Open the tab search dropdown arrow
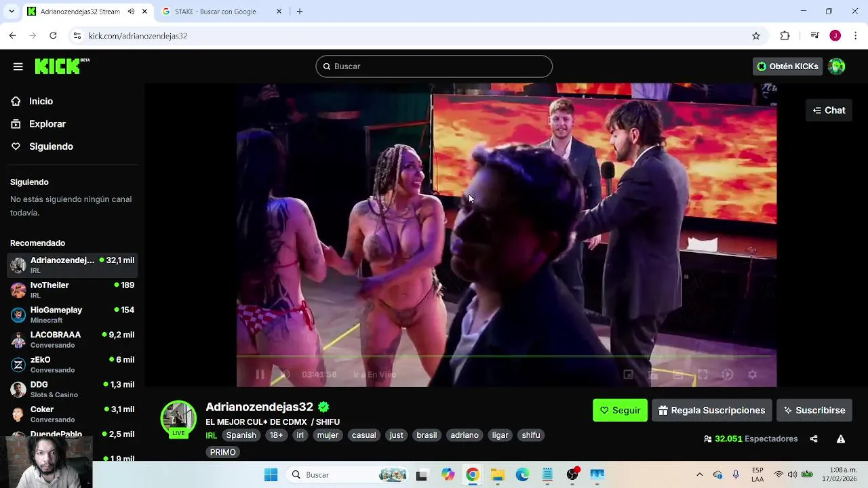The width and height of the screenshot is (868, 488). click(12, 12)
